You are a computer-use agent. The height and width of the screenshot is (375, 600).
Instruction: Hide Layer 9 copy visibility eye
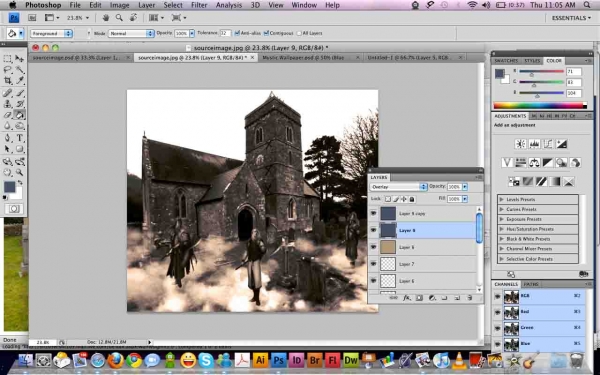373,214
